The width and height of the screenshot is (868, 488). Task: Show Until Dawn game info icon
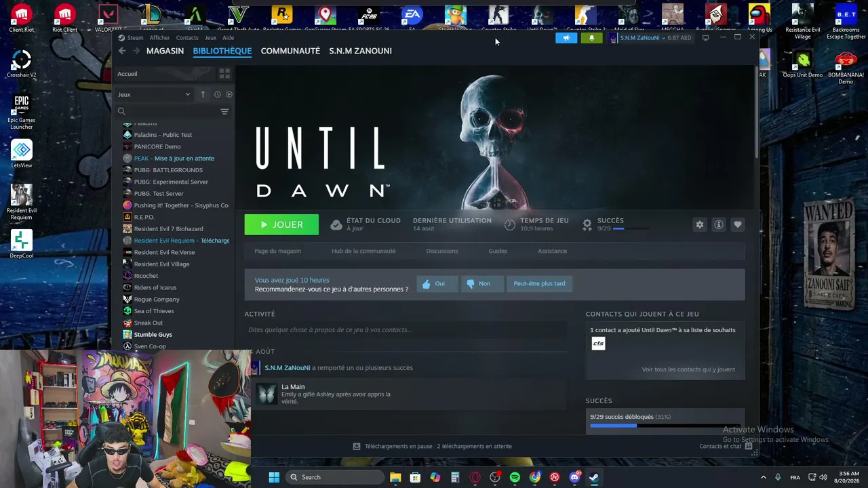(x=719, y=224)
